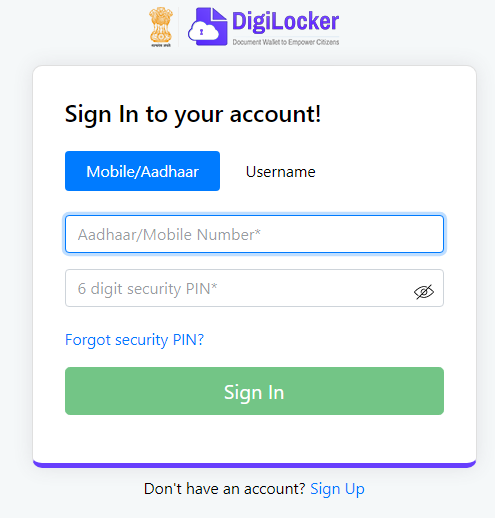Click the green Sign In button
Screen dimensions: 495x518
(x=254, y=391)
